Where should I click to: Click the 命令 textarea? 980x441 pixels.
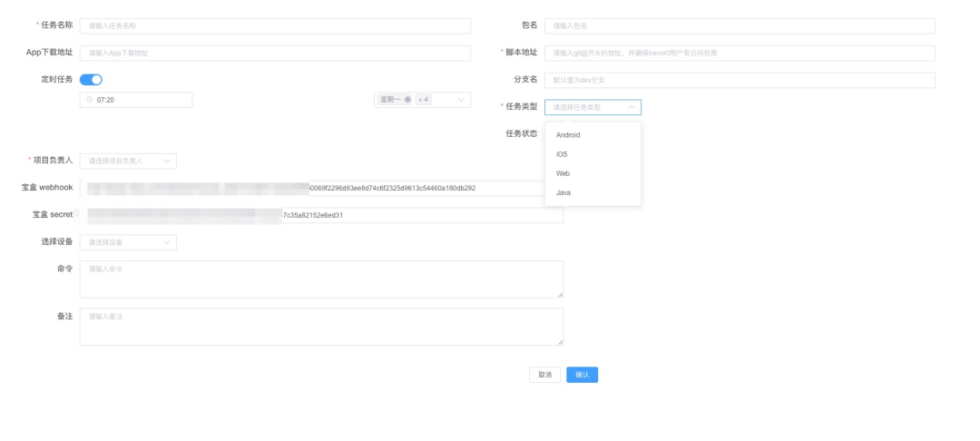[321, 279]
